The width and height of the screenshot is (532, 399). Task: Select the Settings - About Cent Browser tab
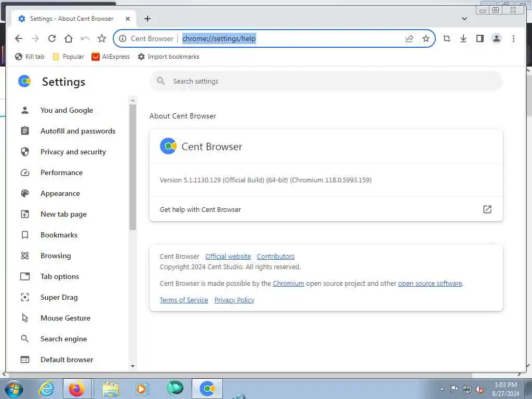click(74, 19)
